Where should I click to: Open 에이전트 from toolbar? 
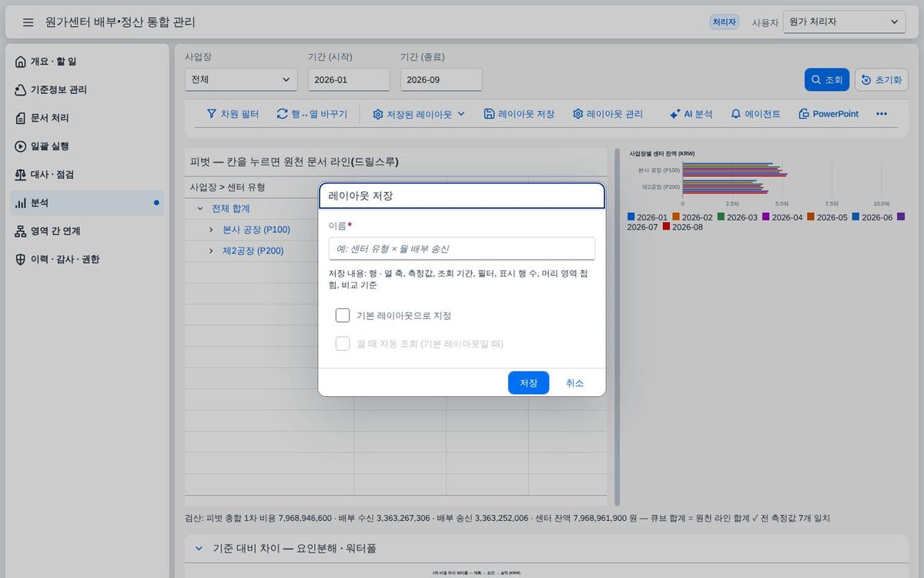coord(755,113)
